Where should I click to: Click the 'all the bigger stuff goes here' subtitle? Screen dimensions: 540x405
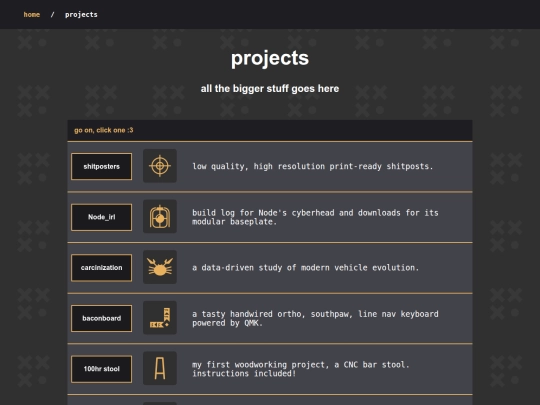(x=270, y=89)
